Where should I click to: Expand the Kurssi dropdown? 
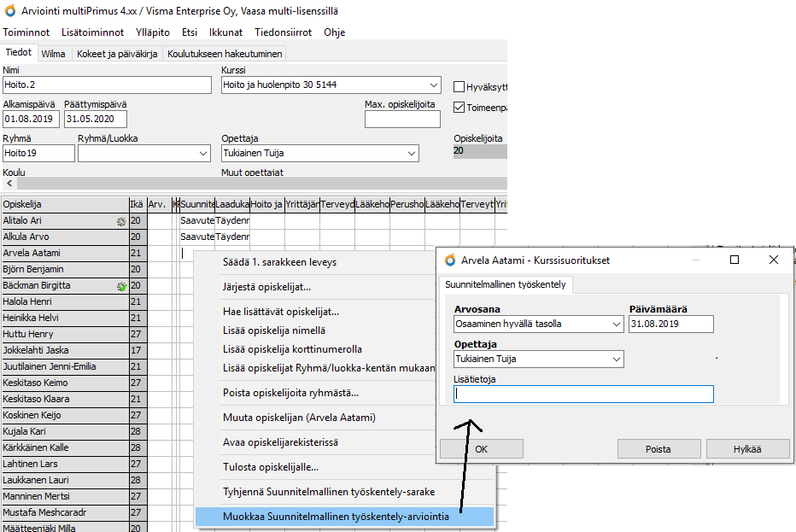click(x=433, y=85)
